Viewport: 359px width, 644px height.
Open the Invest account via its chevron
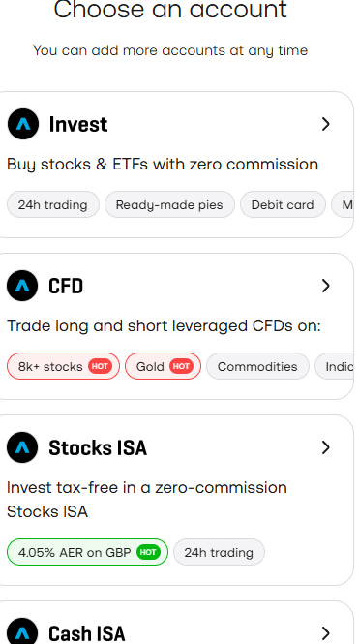pyautogui.click(x=326, y=124)
